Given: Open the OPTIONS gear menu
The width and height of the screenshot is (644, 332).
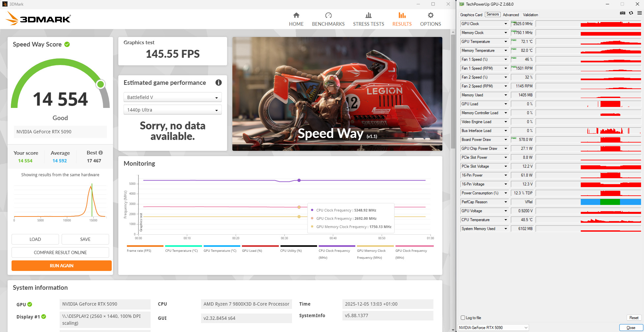Looking at the screenshot, I should 430,19.
